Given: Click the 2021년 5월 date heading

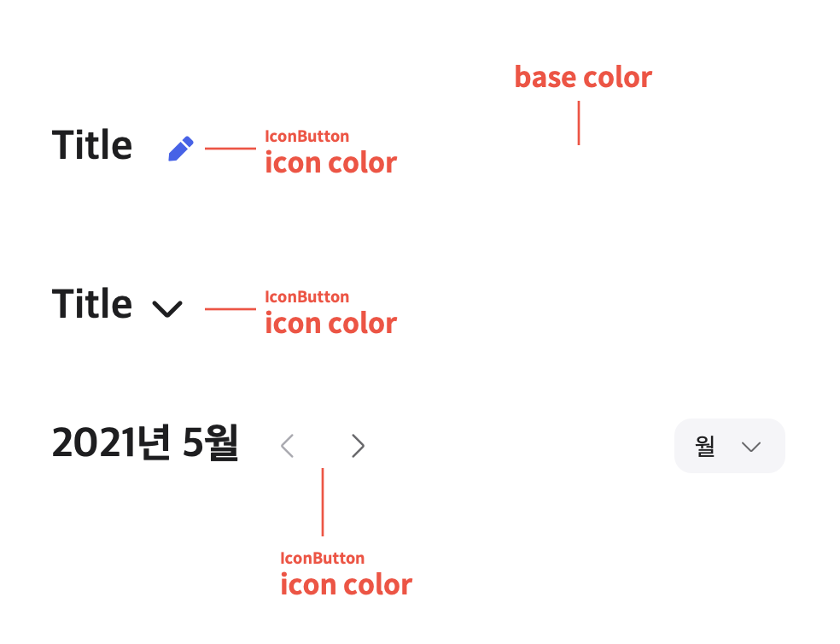Looking at the screenshot, I should tap(144, 443).
